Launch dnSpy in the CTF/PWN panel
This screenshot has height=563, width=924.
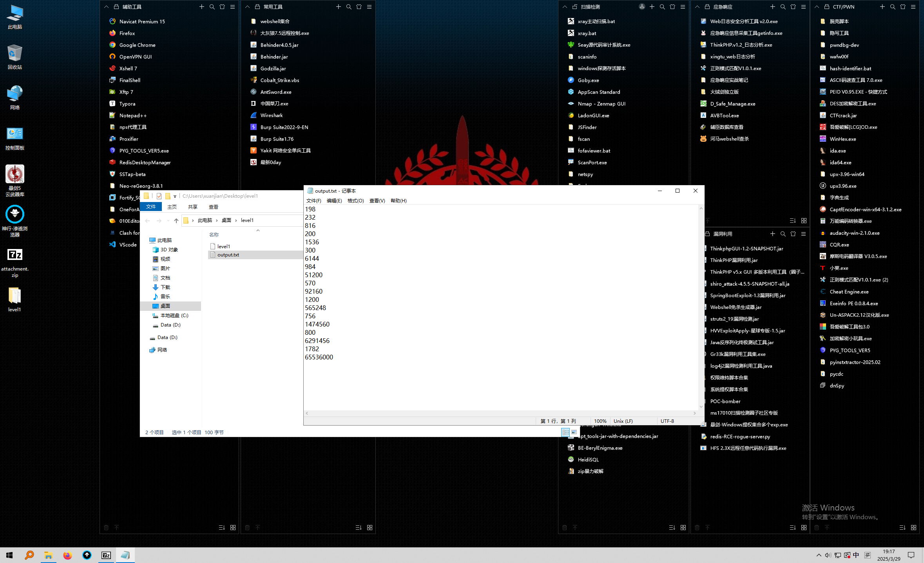click(x=837, y=385)
